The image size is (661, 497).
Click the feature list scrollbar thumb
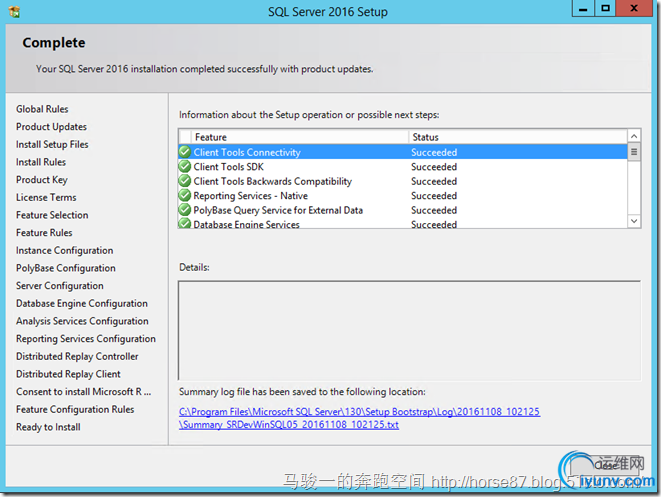click(634, 152)
